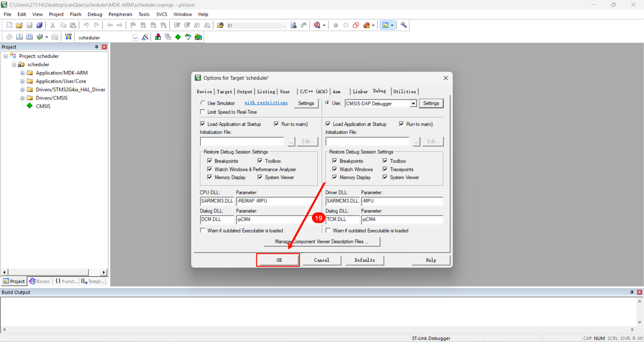This screenshot has height=342, width=644.
Task: Open the scheduler target dropdown in toolbar
Action: click(135, 38)
